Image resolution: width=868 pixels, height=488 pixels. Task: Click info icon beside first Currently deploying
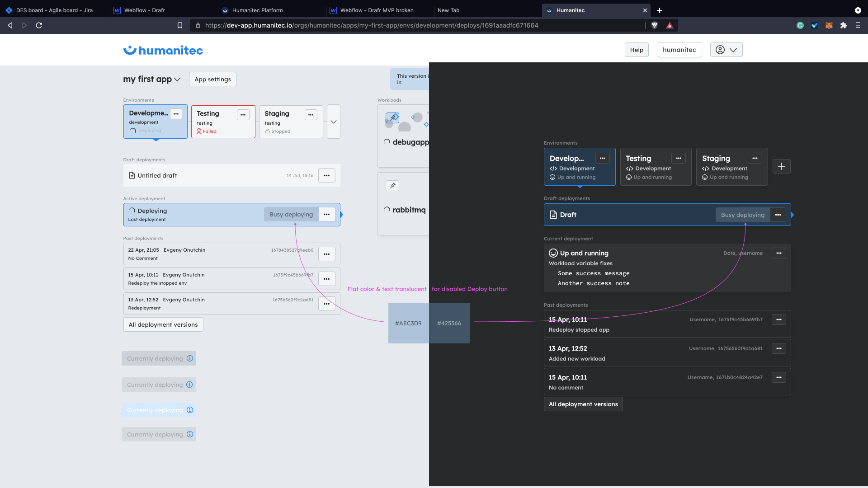(190, 358)
